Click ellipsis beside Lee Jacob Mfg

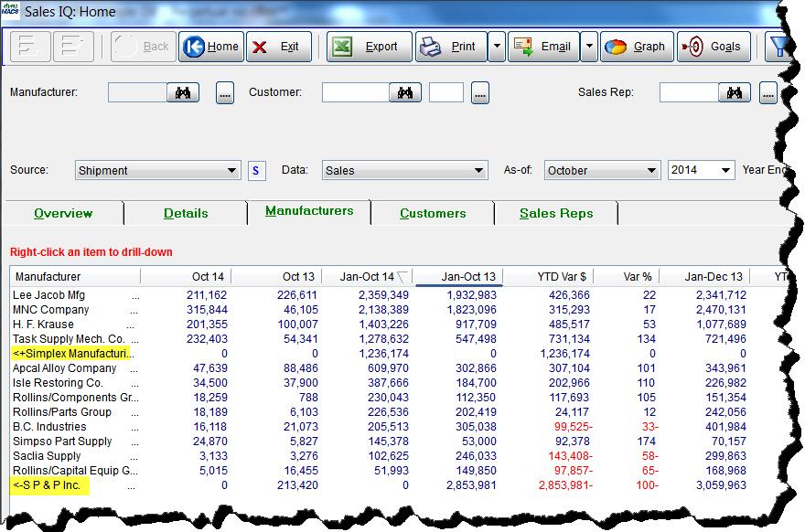point(135,297)
